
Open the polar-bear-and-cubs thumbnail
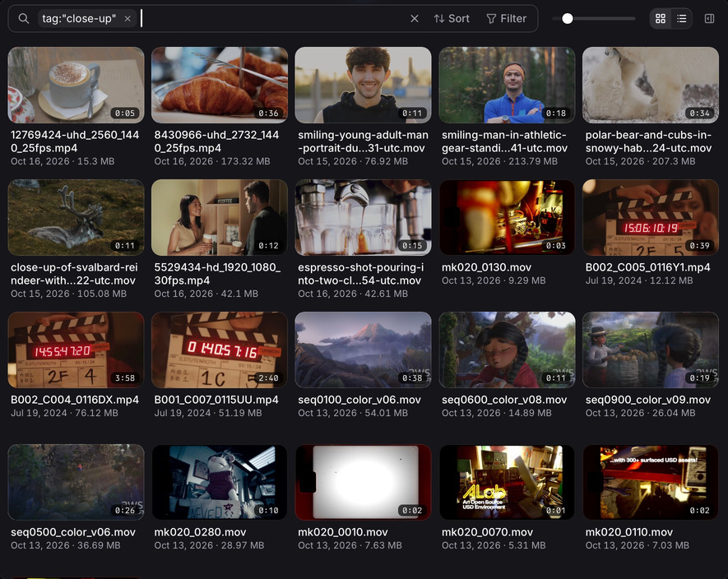(651, 85)
